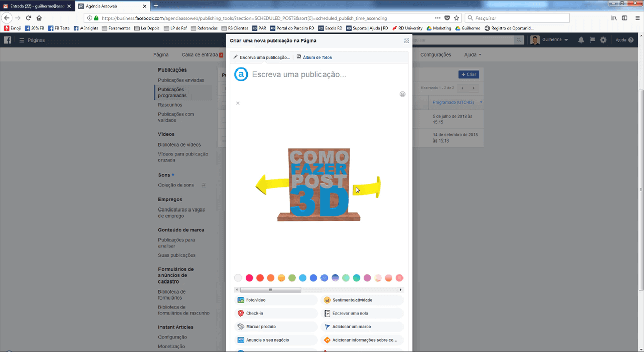The height and width of the screenshot is (352, 644).
Task: Sort by the Programado (UTC-03) column
Action: coord(453,103)
